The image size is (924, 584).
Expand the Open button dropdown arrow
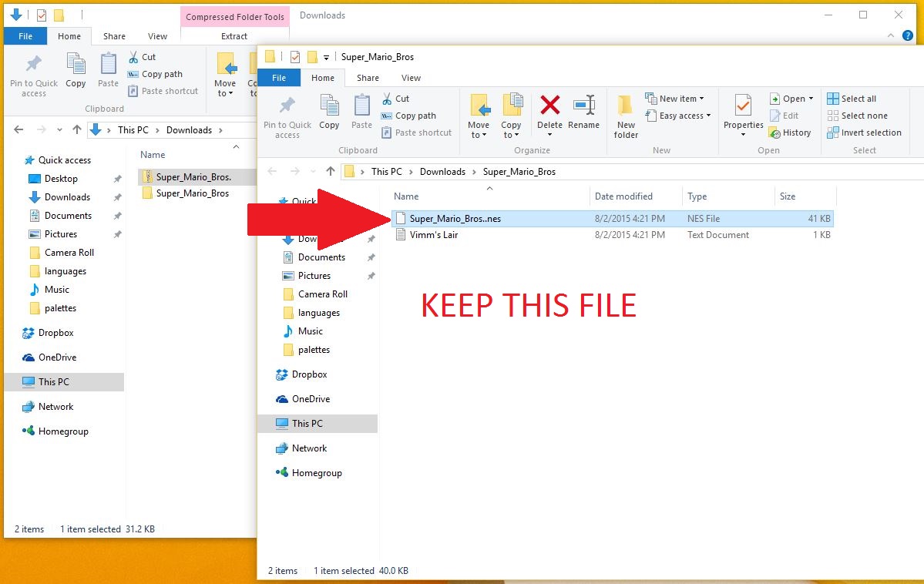tap(811, 99)
